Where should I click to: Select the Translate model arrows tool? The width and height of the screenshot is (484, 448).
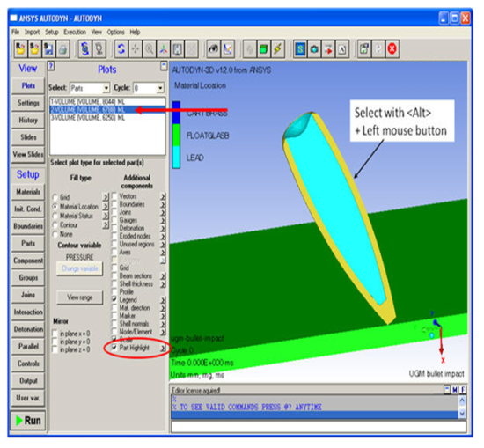[136, 48]
